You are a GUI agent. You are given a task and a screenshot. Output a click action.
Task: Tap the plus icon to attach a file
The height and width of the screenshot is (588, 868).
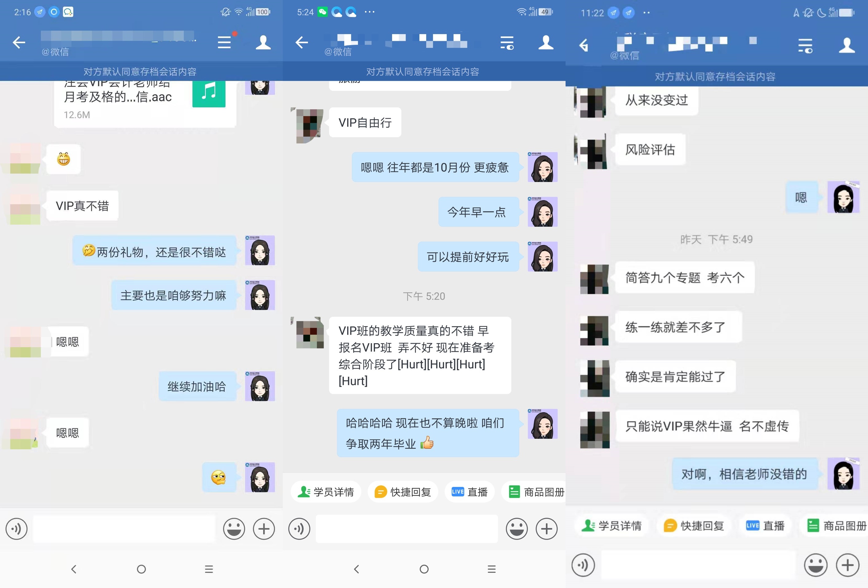pyautogui.click(x=264, y=529)
